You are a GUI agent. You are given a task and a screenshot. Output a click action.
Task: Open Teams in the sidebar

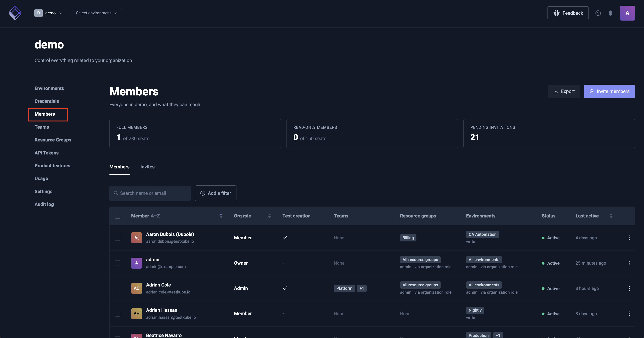pyautogui.click(x=42, y=127)
